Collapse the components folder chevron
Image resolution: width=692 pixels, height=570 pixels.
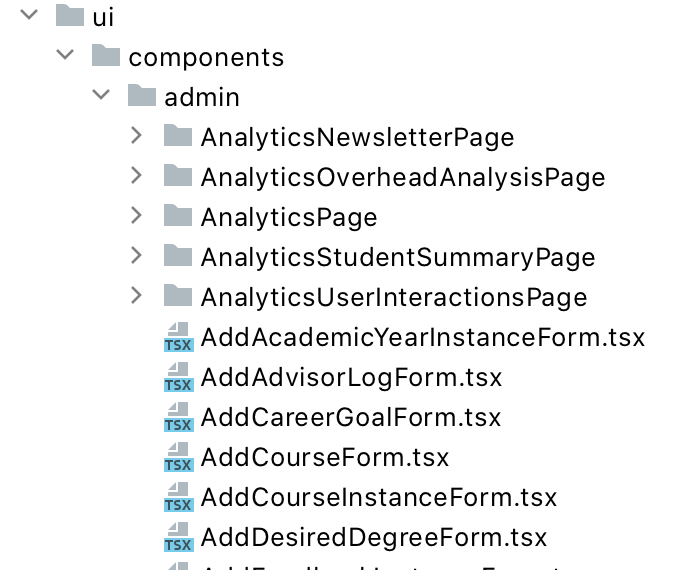[x=65, y=55]
